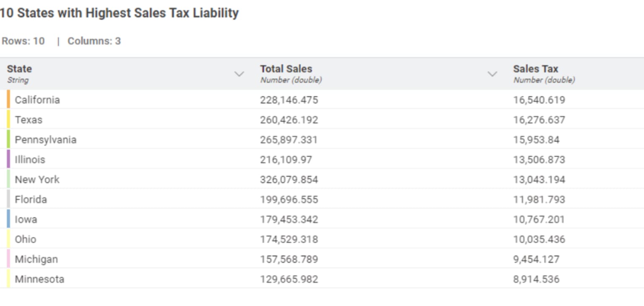The image size is (644, 306).
Task: Click Total Sales value 216,109.97
Action: click(286, 159)
